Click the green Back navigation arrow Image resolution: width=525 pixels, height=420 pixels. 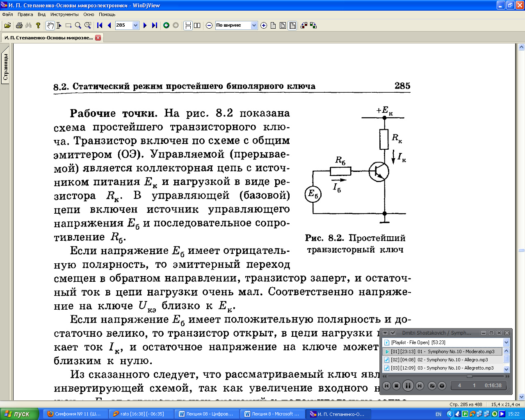166,25
